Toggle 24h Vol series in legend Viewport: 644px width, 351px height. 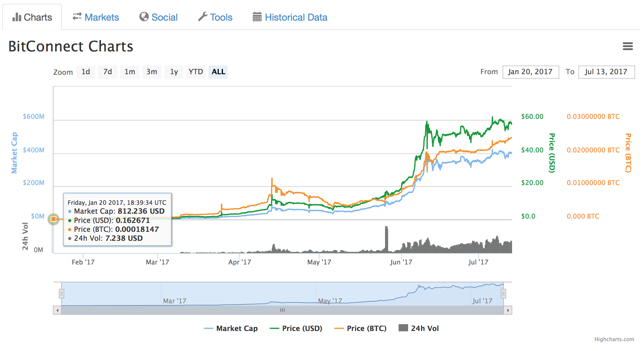coord(419,329)
